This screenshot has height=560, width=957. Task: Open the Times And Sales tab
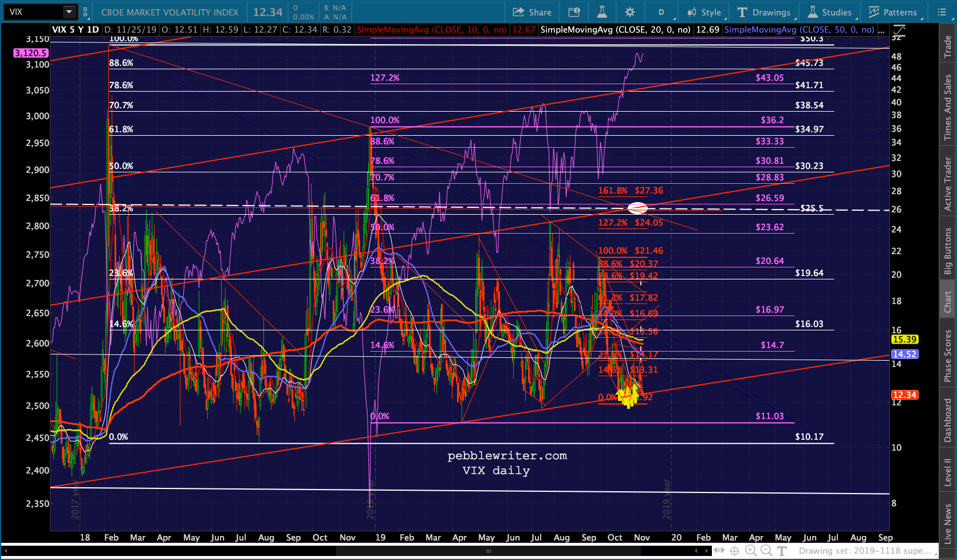(948, 107)
